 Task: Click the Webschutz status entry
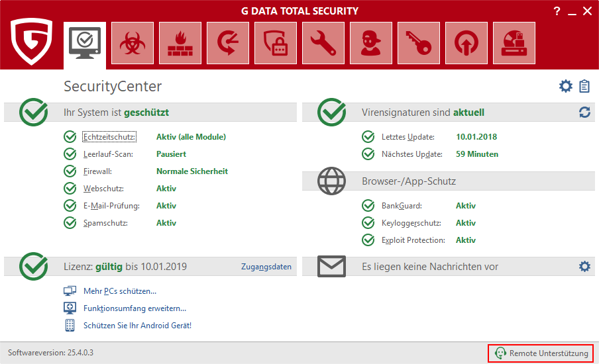tap(103, 189)
